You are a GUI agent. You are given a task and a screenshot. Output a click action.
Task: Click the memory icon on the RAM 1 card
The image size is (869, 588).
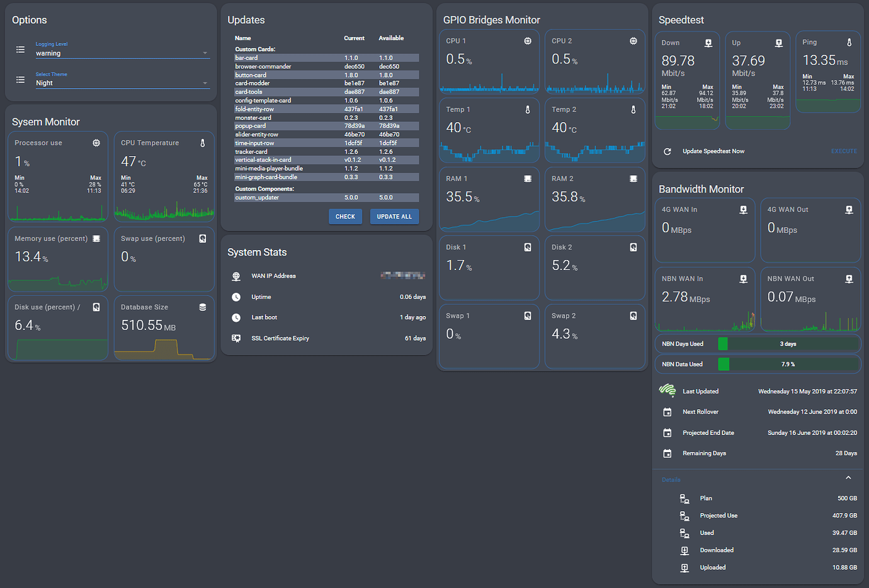point(527,178)
